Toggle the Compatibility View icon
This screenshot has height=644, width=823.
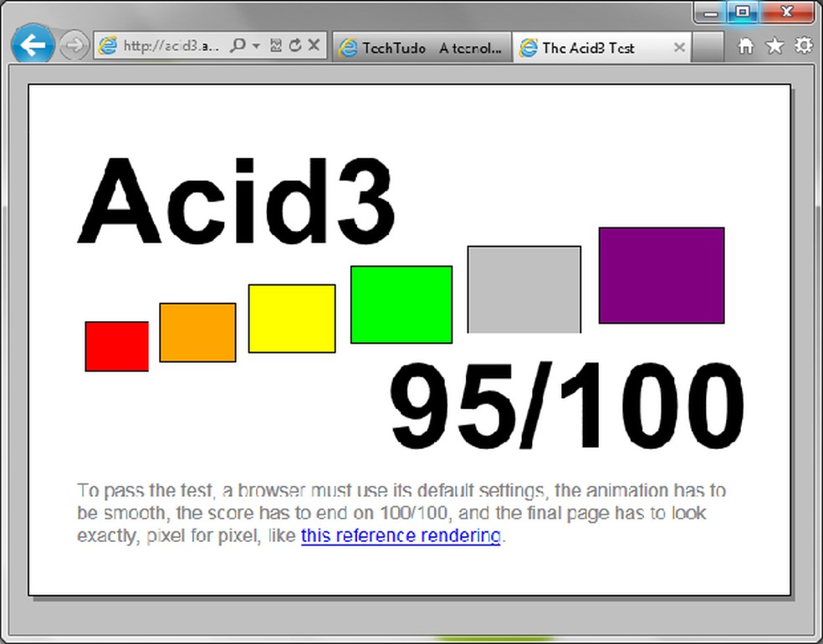point(275,46)
